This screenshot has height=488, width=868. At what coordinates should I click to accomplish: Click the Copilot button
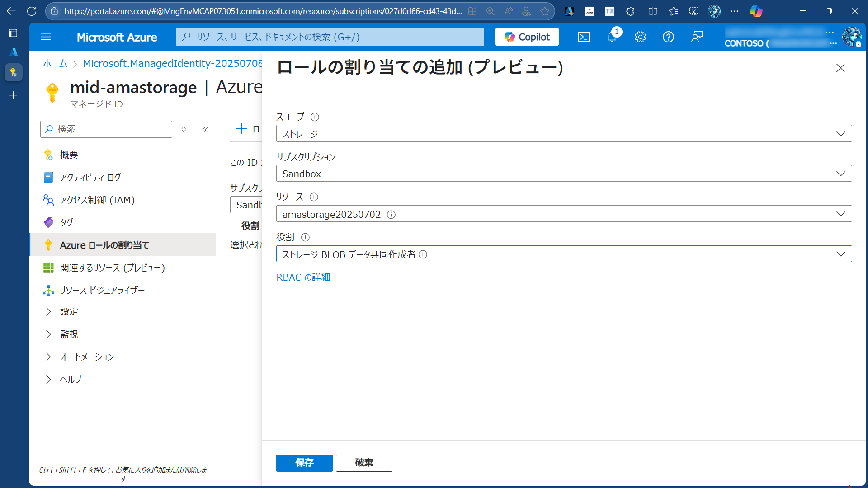tap(527, 37)
